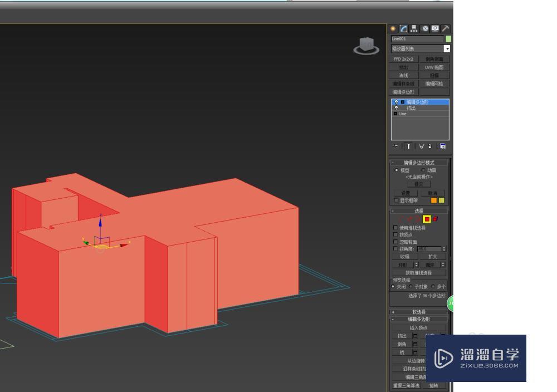Click the 倒角剖面 modifier button
Viewport: 557px width, 392px height.
tap(434, 59)
